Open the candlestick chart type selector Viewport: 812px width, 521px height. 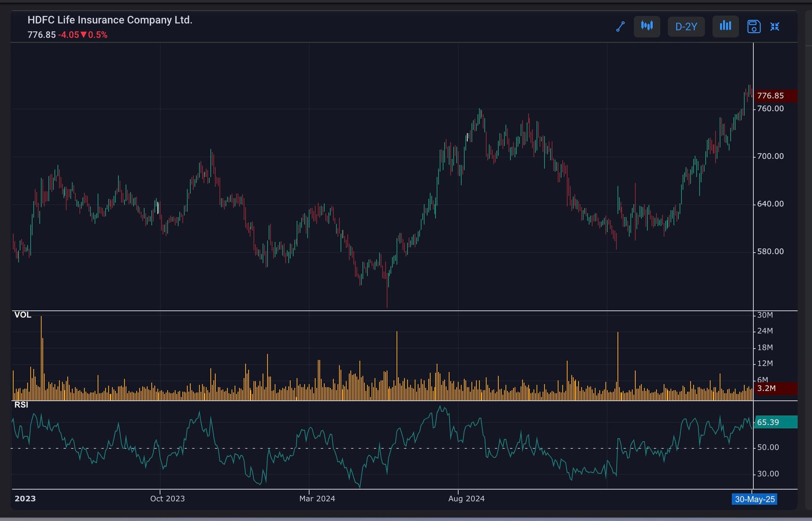647,27
